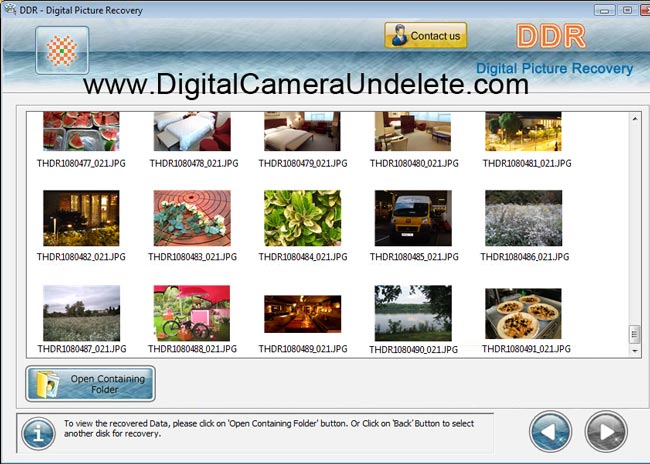Select night street thumbnail THDR1080481_021

(x=524, y=131)
